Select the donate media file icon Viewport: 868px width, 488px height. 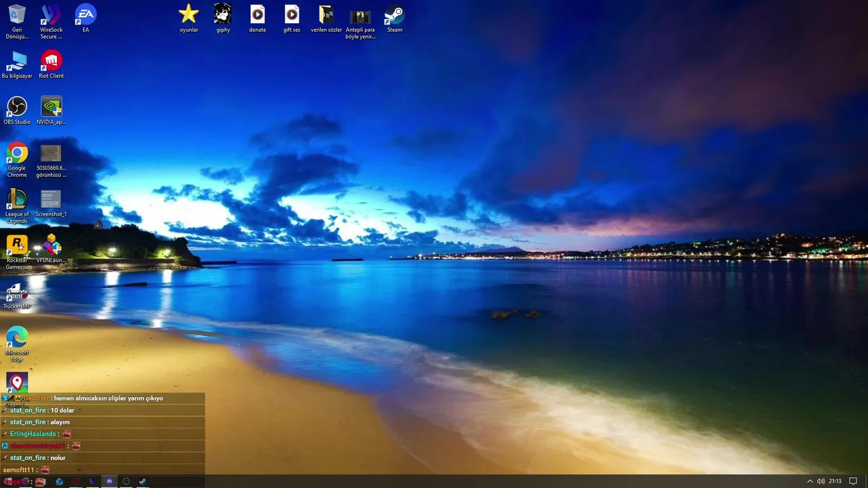coord(258,18)
